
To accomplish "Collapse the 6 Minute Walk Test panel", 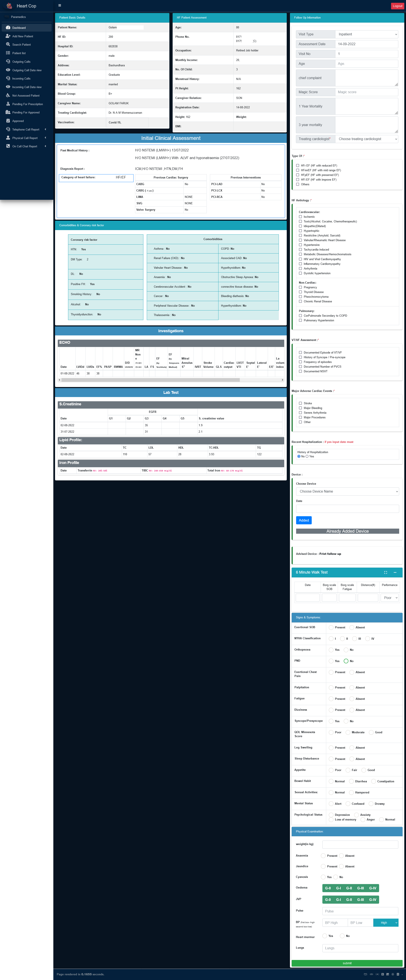I will [395, 572].
